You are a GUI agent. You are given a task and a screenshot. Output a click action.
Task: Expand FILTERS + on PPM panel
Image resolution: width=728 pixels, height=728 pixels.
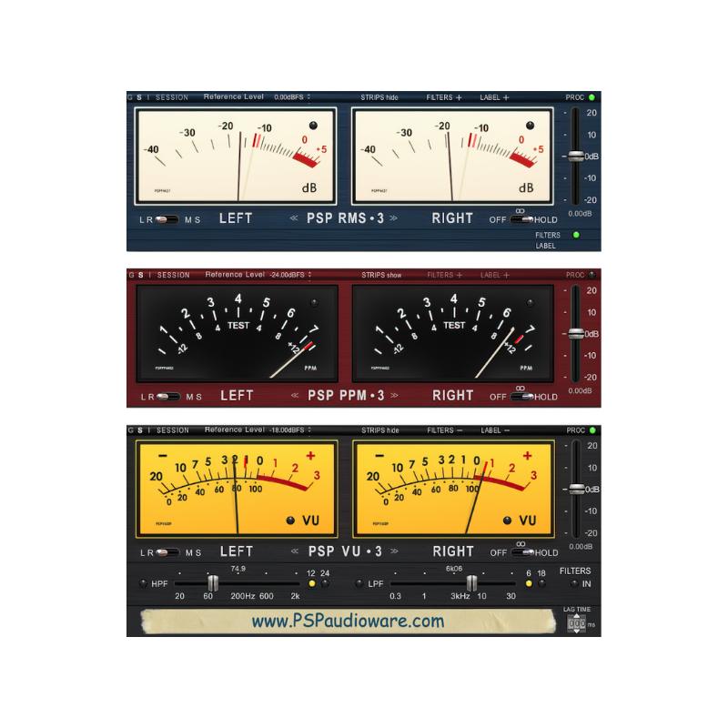coord(445,275)
